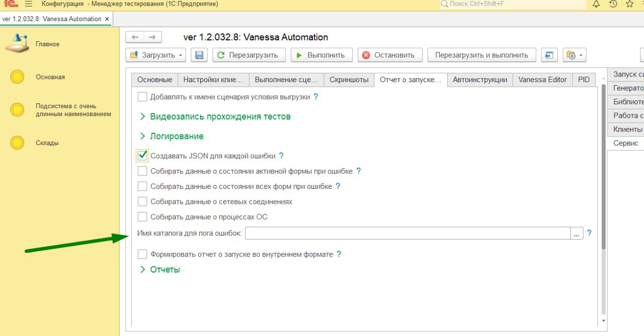Screen dimensions: 644x336
Task: Open the history clock icon
Action: pyautogui.click(x=613, y=4)
